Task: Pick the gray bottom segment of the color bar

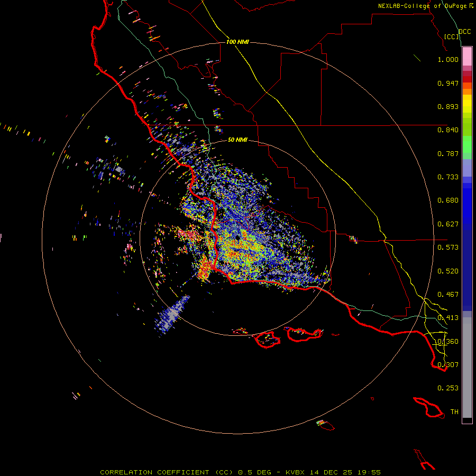Action: click(467, 368)
